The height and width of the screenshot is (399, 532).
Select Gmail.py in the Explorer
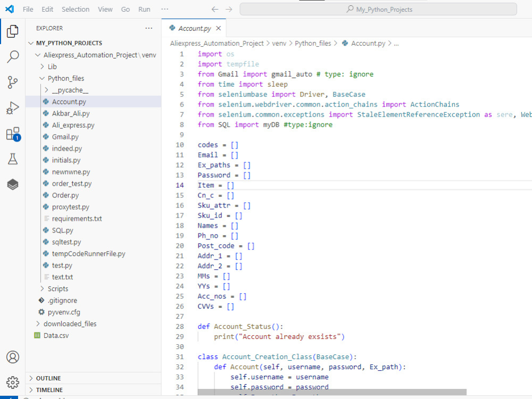coord(66,137)
